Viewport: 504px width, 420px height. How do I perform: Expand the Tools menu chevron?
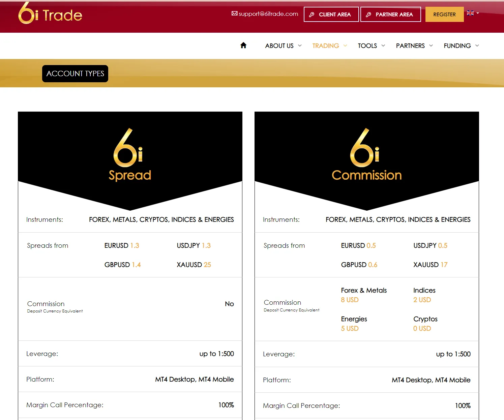[383, 46]
